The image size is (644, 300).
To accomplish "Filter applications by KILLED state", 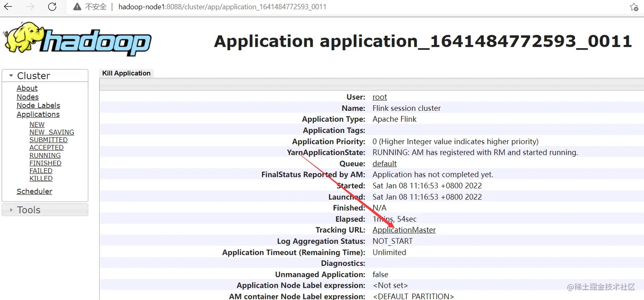I will click(41, 179).
